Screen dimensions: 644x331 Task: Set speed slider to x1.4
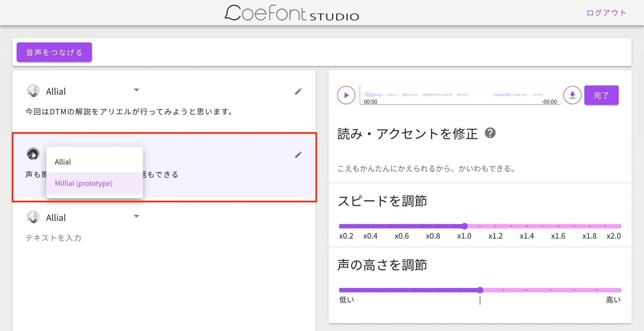[526, 226]
